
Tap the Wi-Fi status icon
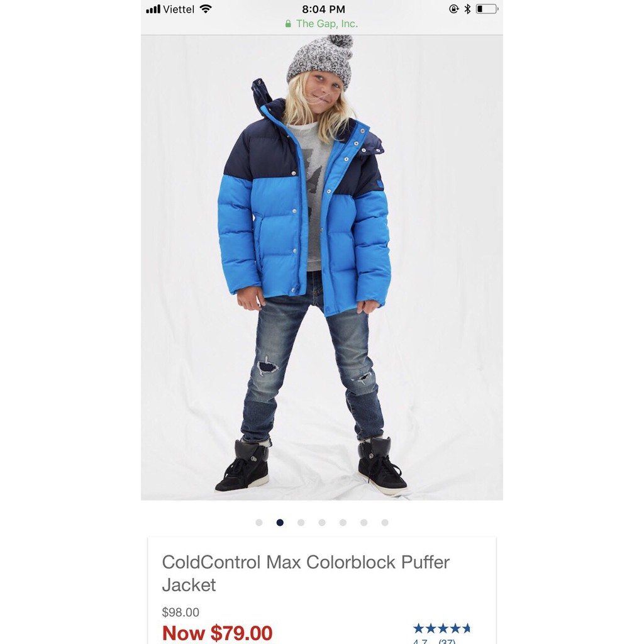(206, 9)
